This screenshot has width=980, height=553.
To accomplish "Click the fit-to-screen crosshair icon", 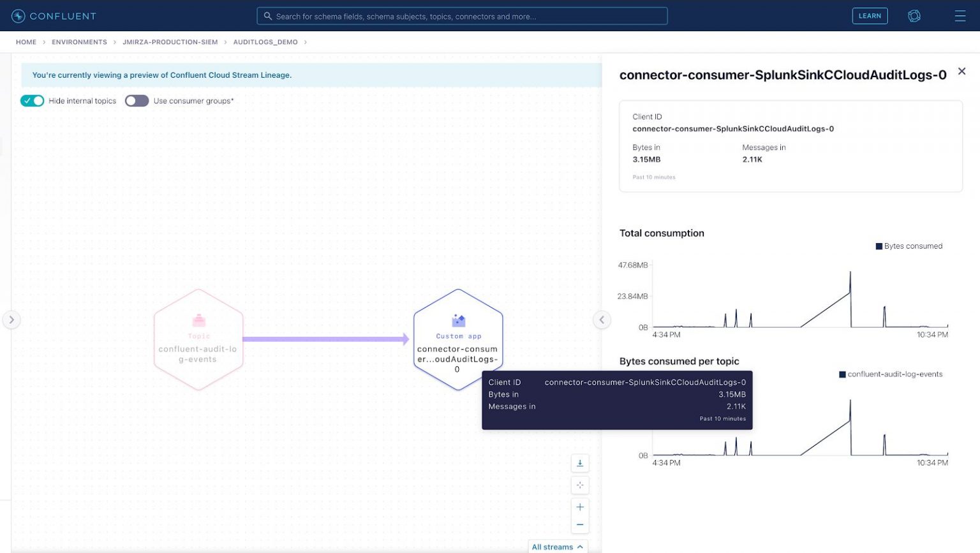I will 579,485.
